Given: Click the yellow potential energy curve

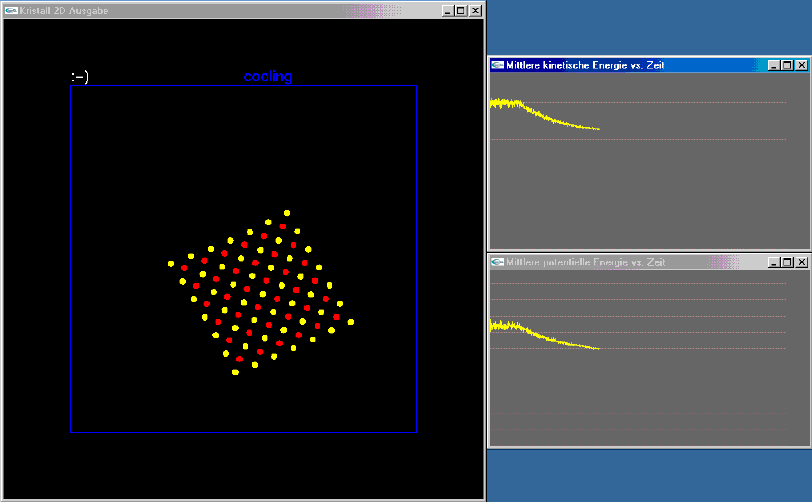Looking at the screenshot, I should (x=544, y=336).
